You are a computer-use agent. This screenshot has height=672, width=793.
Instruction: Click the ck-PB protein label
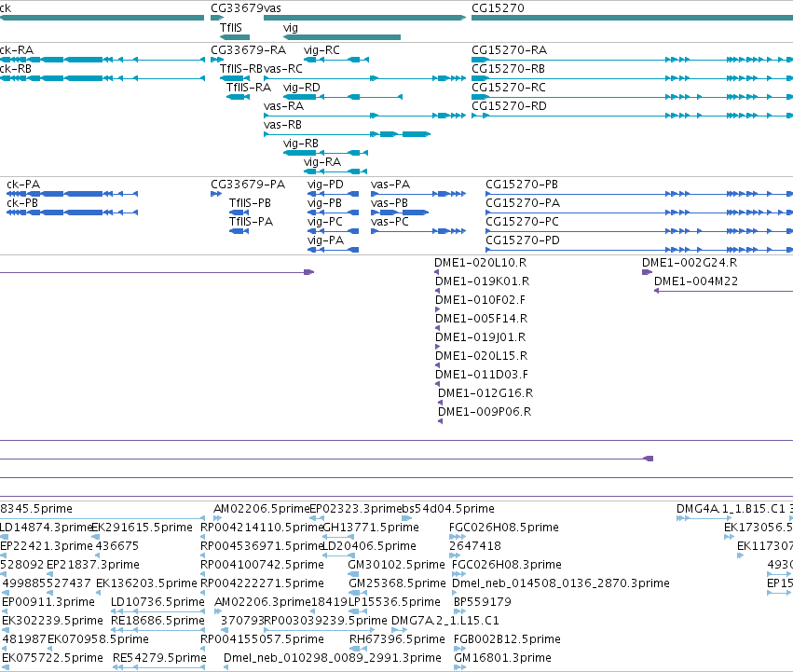(x=22, y=203)
